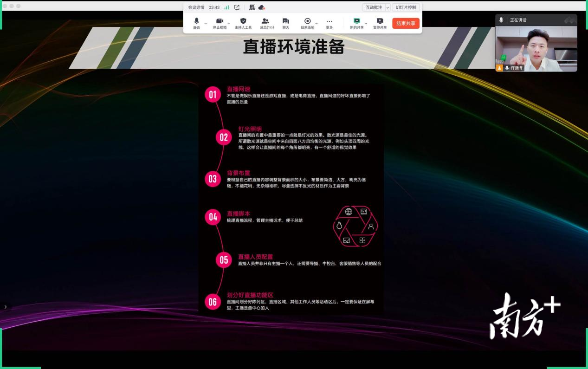Open the dropdown arrow beside 互动批注
588x369 pixels.
coord(388,7)
